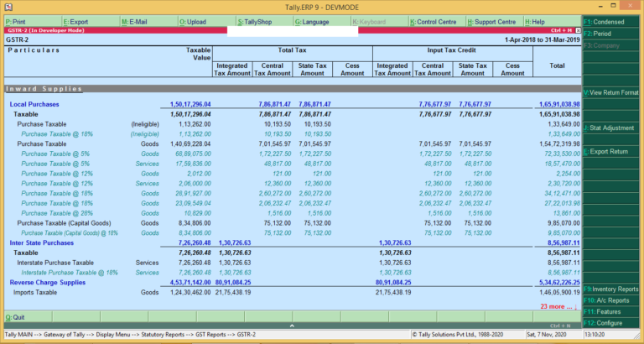Click the Print button in top toolbar
This screenshot has width=644, height=344.
click(x=17, y=21)
